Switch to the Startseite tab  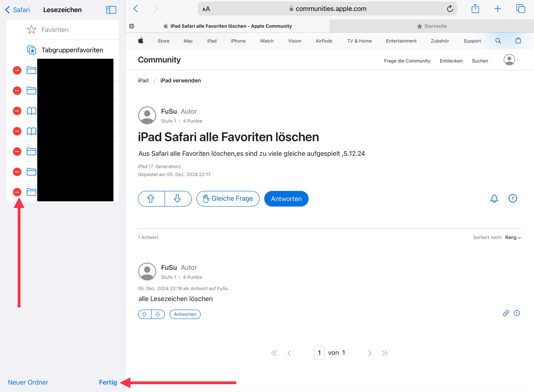coord(432,26)
